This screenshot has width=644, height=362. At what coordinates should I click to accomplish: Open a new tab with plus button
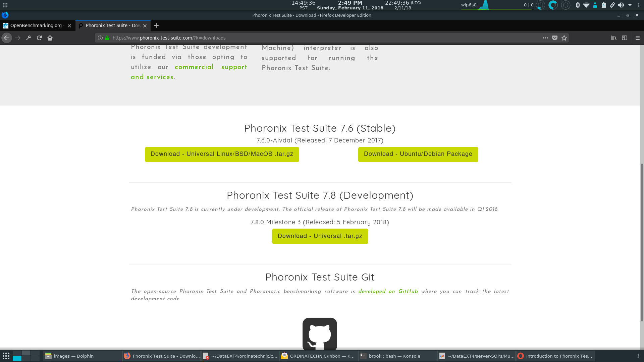click(156, 25)
